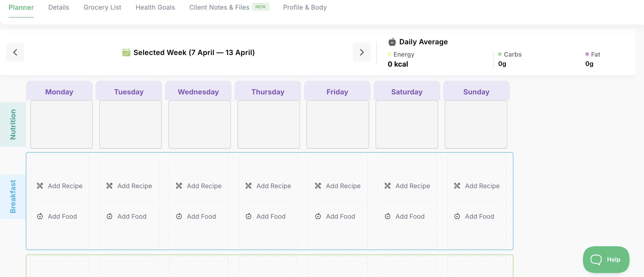Click the yellow Energy color dot
Screen dimensions: 644x277
click(x=389, y=54)
